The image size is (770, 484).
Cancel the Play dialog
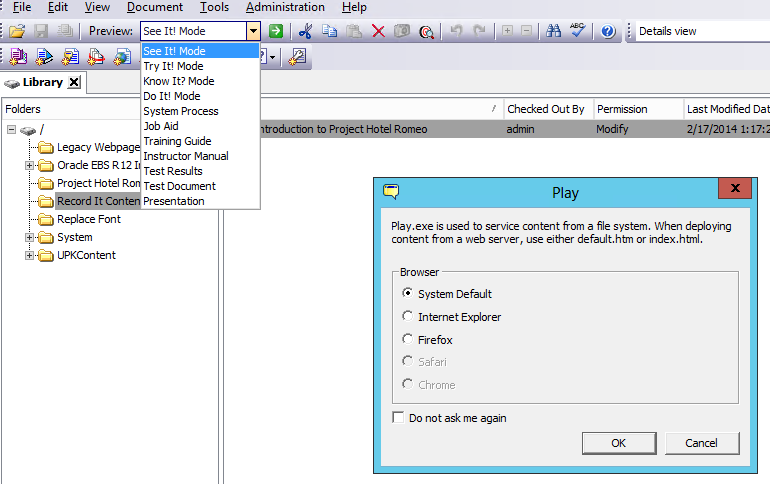[701, 443]
